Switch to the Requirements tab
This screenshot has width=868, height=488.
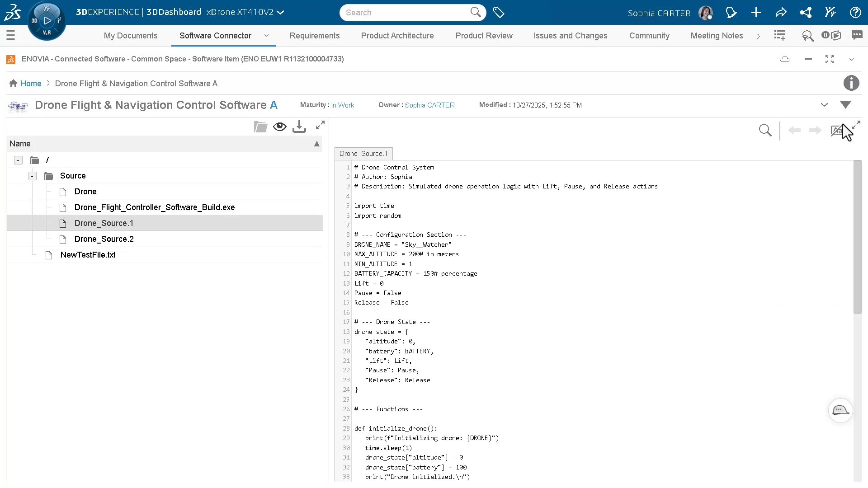[x=315, y=36]
